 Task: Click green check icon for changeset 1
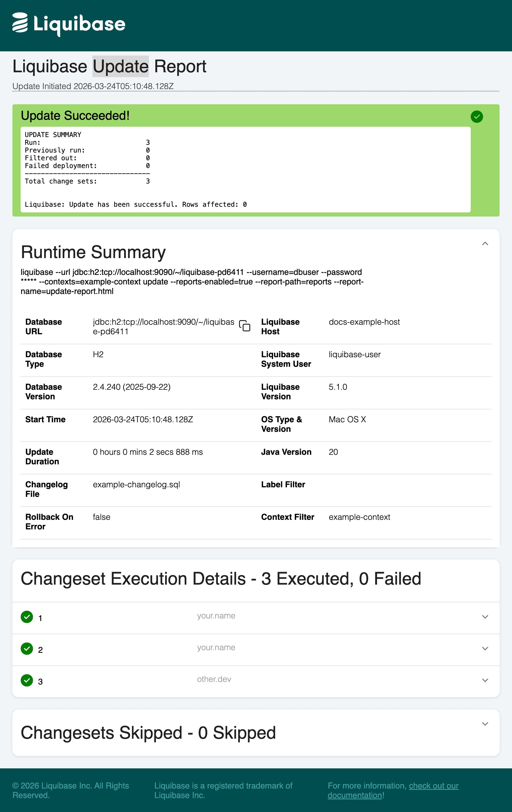tap(27, 617)
